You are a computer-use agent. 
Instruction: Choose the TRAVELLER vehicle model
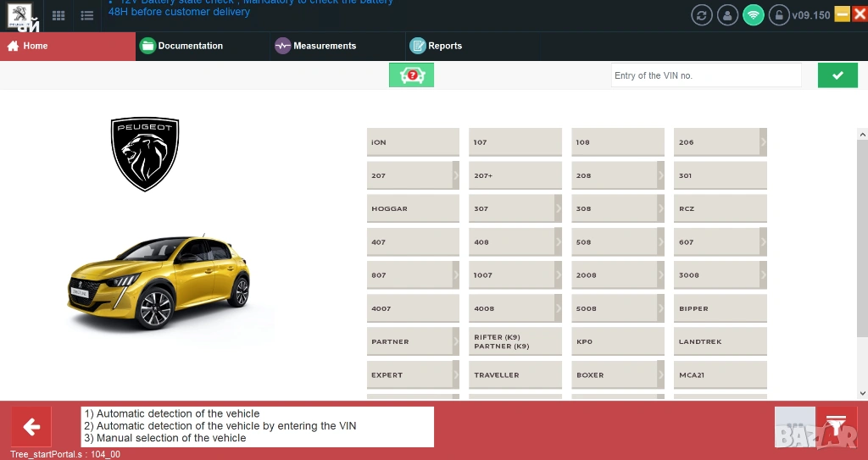(x=515, y=374)
